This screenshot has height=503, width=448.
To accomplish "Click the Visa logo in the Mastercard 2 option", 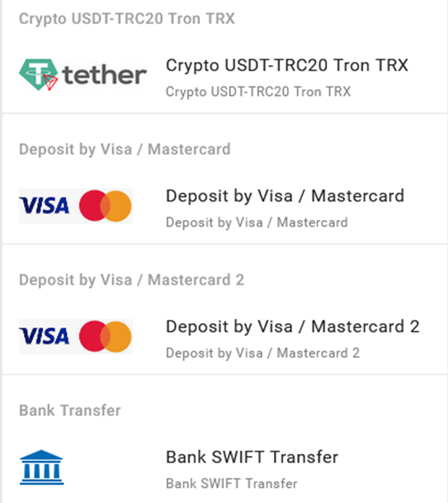I will tap(44, 337).
